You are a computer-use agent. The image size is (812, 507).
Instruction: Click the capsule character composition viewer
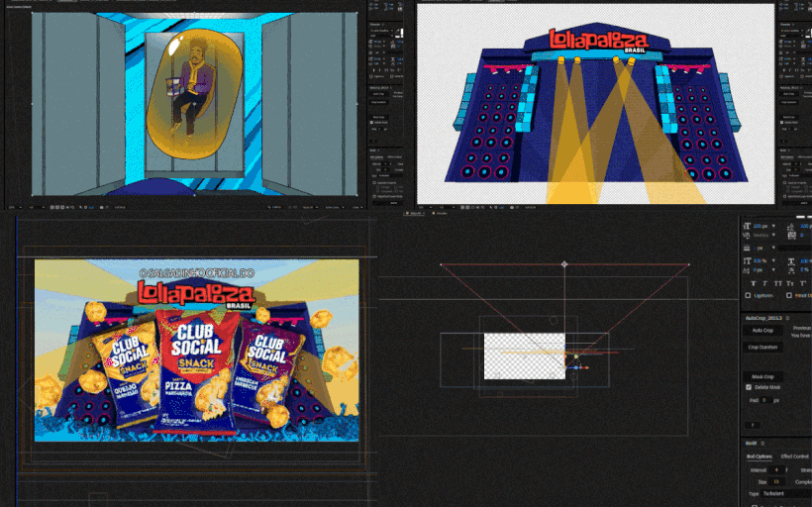coord(194,104)
